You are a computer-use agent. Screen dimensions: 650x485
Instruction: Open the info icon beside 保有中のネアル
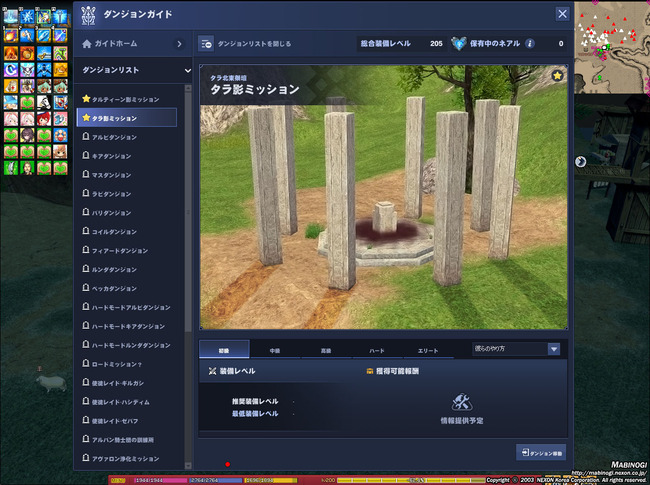[529, 44]
